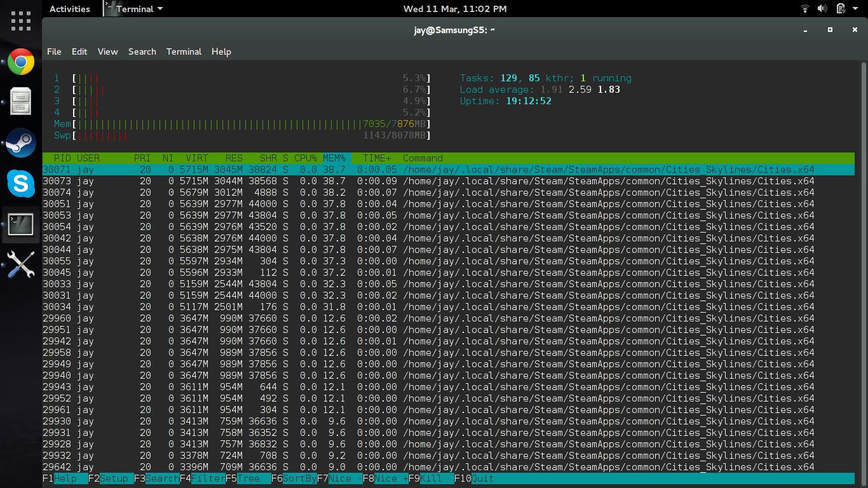Click the Tasks: 129 summary line
Image resolution: width=868 pixels, height=488 pixels.
(x=546, y=78)
